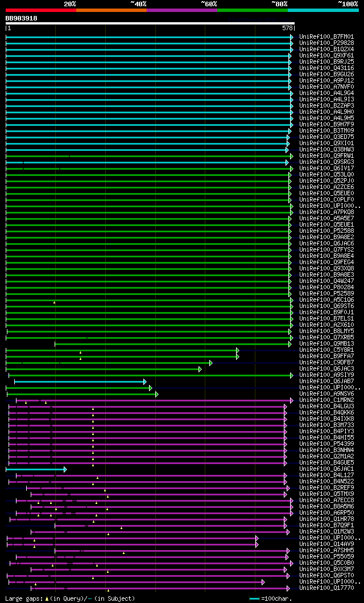Click the arrowhead ending the Q6JAC1 alignment

pos(65,469)
